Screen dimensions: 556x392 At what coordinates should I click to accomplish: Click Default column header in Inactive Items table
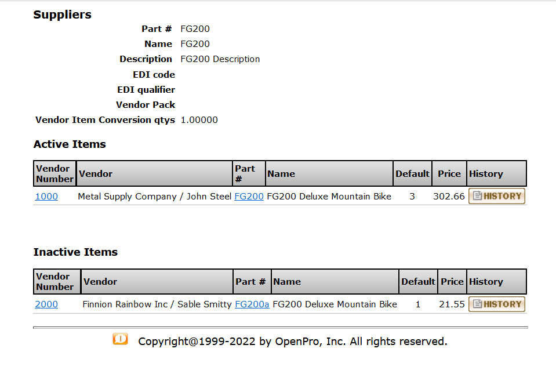click(x=418, y=282)
